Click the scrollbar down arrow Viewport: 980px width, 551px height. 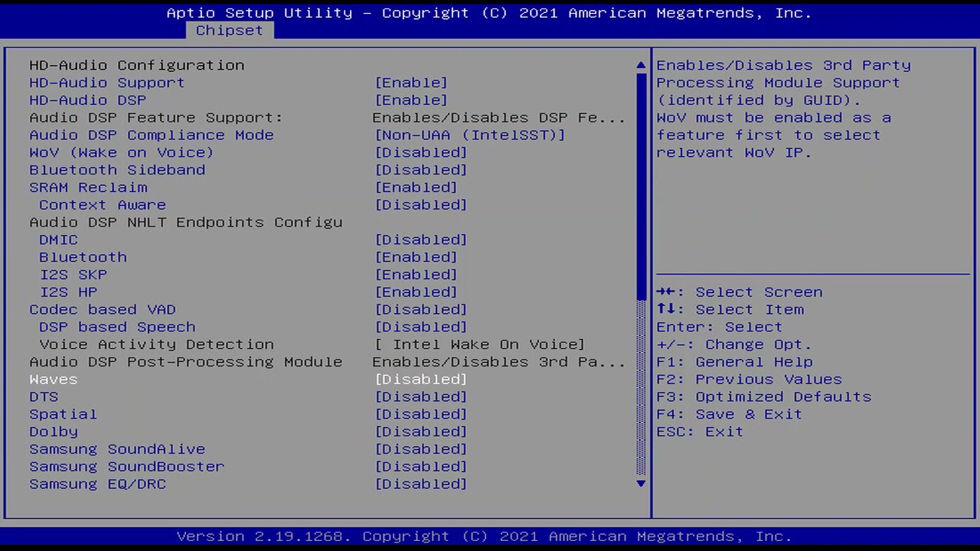coord(641,484)
